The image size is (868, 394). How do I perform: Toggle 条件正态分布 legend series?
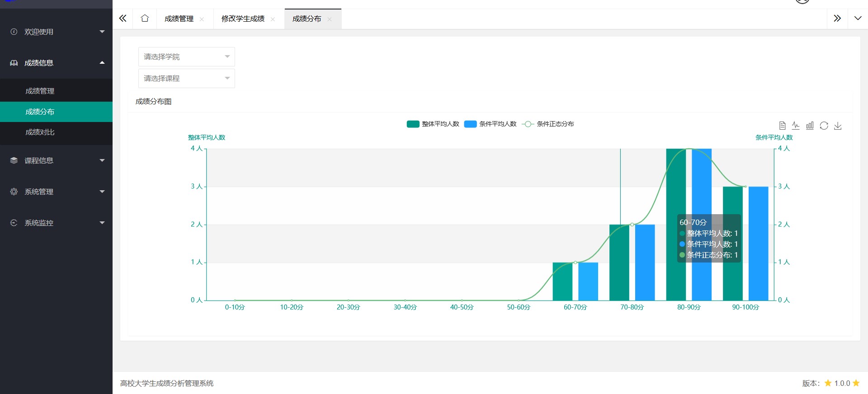click(547, 124)
